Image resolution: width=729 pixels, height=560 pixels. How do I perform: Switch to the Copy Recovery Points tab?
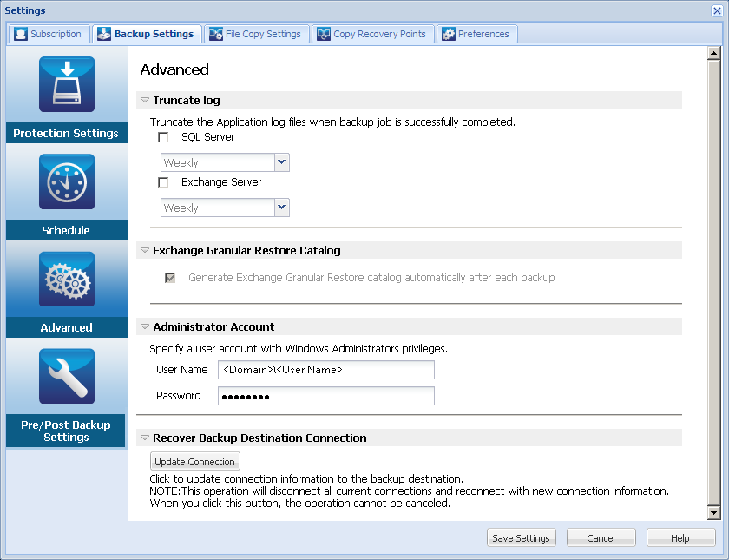373,33
